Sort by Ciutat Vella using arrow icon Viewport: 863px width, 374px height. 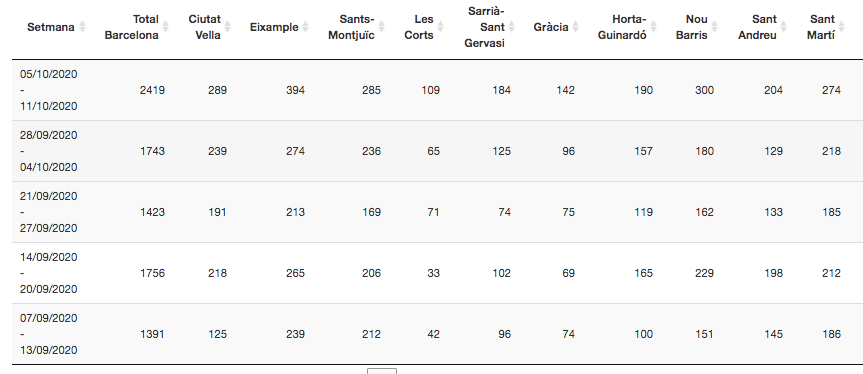point(228,27)
